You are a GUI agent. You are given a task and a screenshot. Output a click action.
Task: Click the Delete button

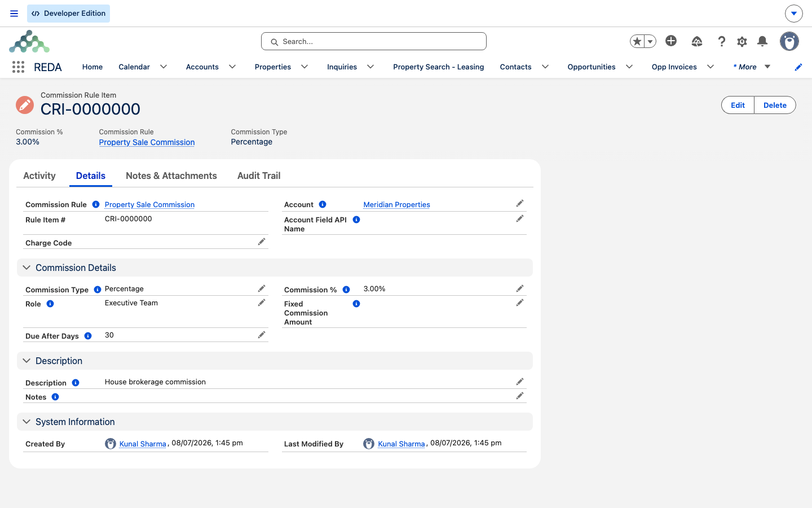pyautogui.click(x=775, y=105)
